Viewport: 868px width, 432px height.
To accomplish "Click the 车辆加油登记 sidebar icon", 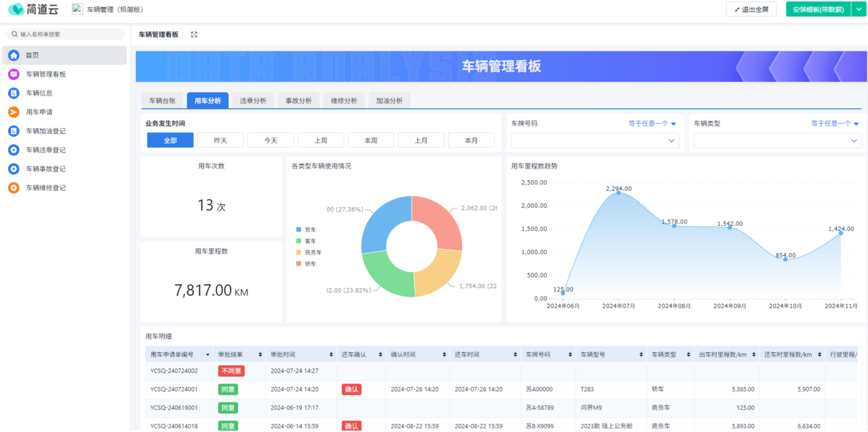I will [14, 131].
